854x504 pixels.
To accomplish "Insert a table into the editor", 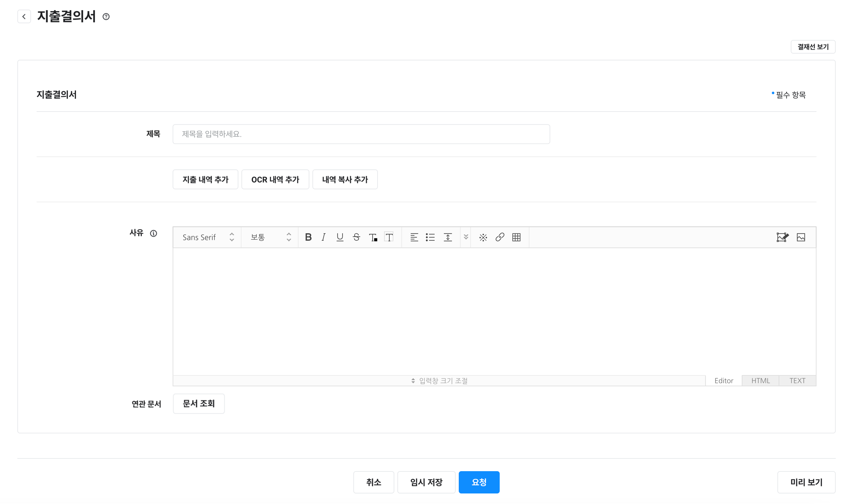I will (x=516, y=237).
